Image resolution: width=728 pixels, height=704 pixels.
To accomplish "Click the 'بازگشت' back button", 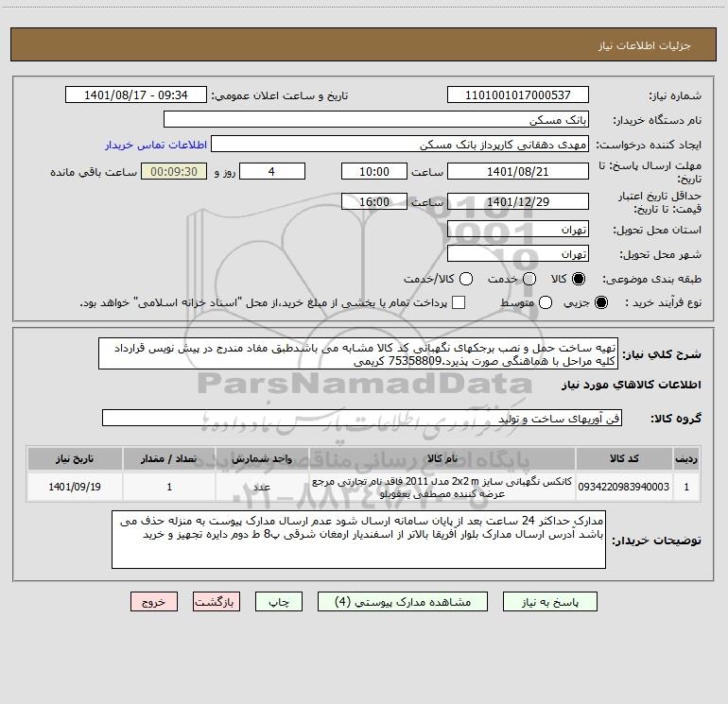I will click(214, 602).
